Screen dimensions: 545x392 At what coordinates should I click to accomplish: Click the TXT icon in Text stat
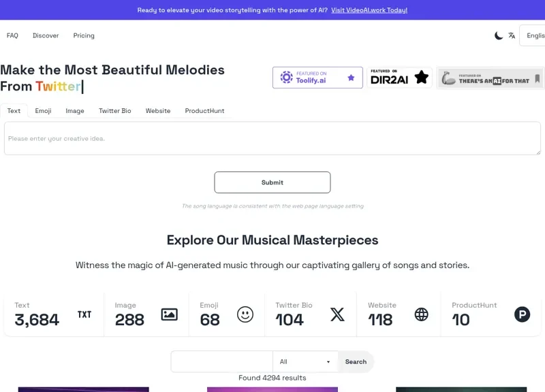84,314
